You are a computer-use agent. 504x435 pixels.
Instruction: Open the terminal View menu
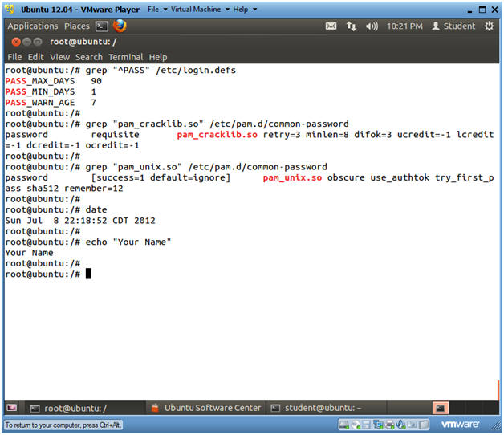click(x=59, y=57)
